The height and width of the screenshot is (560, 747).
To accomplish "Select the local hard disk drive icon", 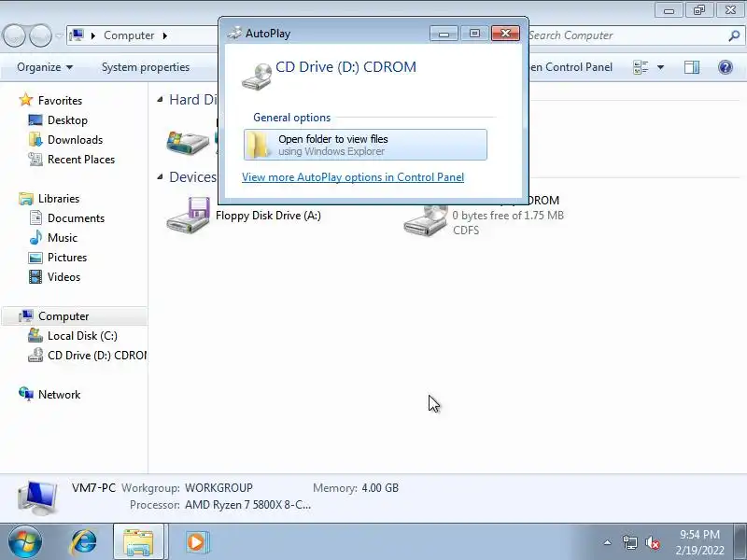I will coord(188,142).
